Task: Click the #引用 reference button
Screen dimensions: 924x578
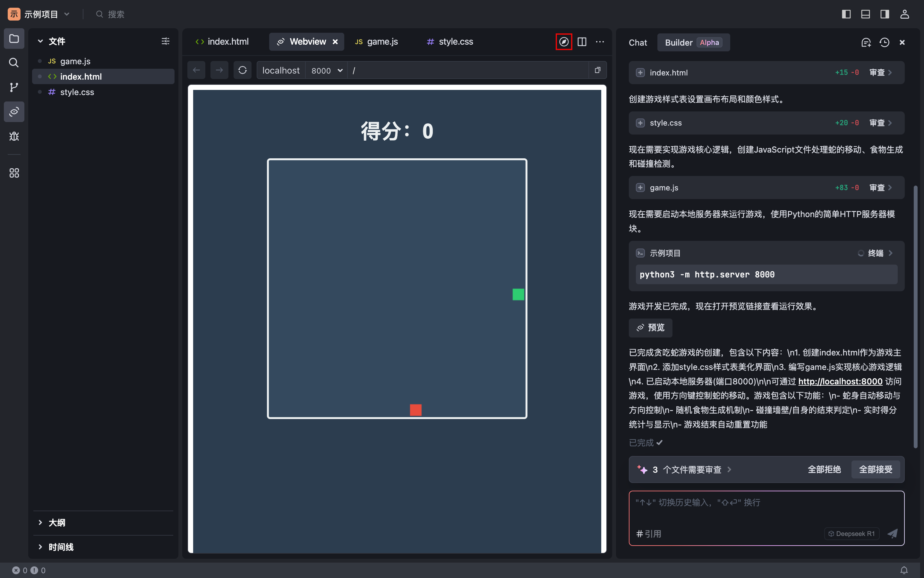Action: point(649,534)
